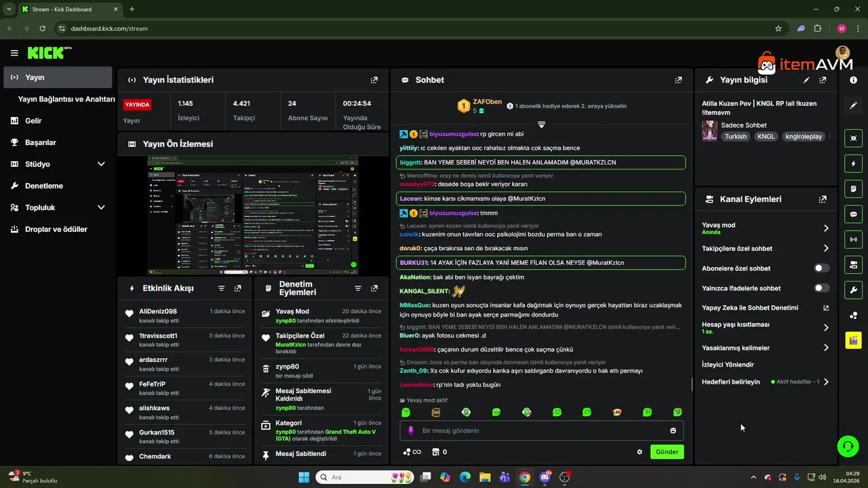Open the info icon in right sidebar
868x488 pixels.
click(853, 80)
